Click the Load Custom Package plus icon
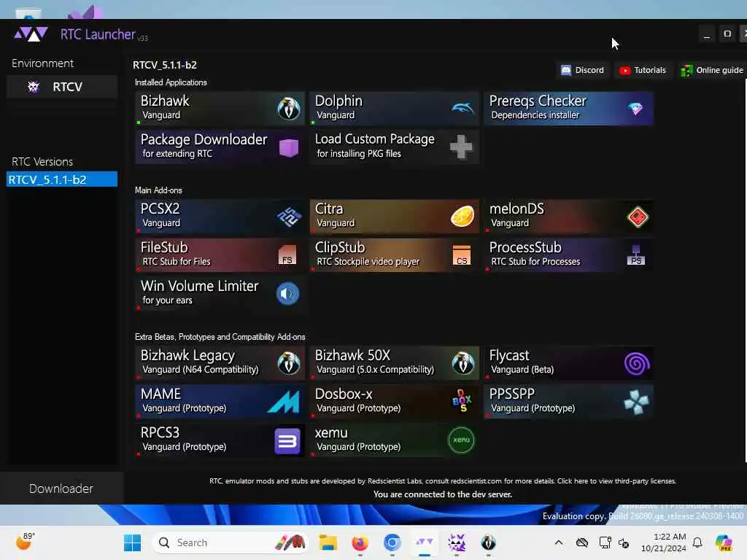 [x=461, y=147]
